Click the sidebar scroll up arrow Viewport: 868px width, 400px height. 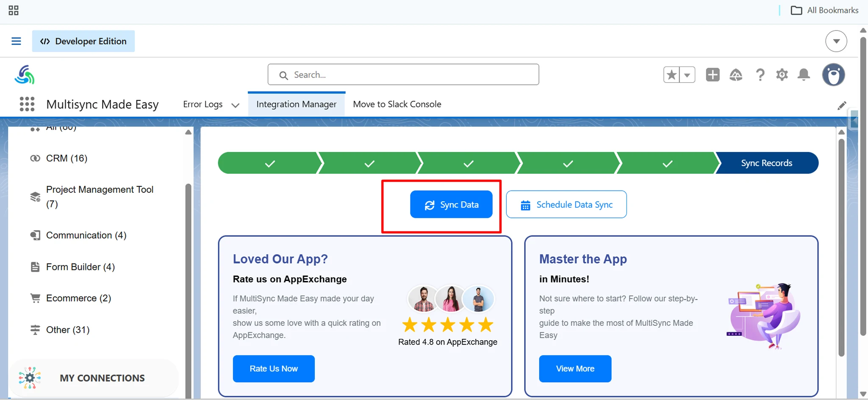click(x=188, y=133)
